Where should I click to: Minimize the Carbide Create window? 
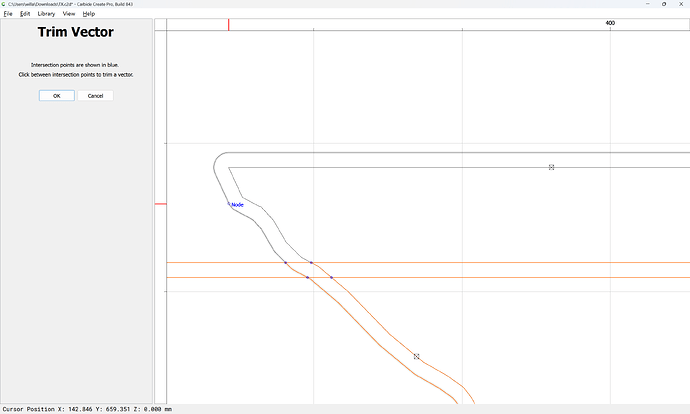647,4
